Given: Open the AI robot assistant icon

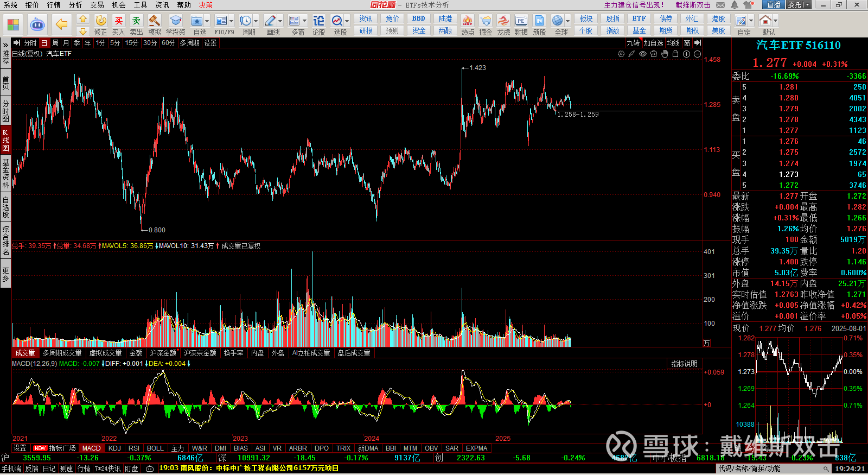Looking at the screenshot, I should [x=37, y=24].
